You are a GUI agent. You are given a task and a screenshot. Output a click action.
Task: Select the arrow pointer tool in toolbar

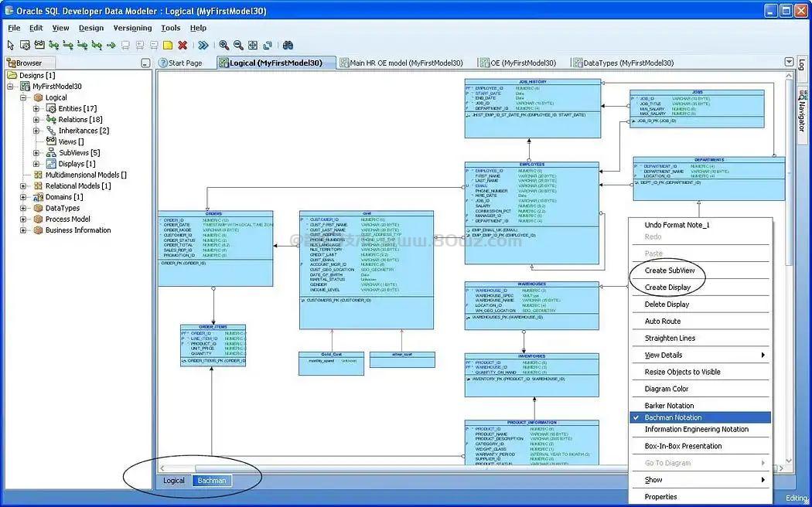(x=11, y=46)
